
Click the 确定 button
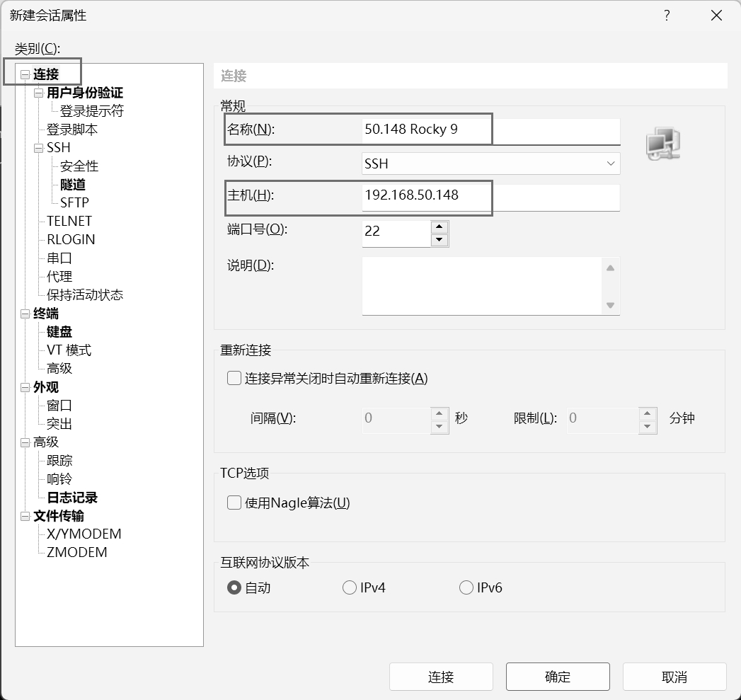tap(558, 677)
